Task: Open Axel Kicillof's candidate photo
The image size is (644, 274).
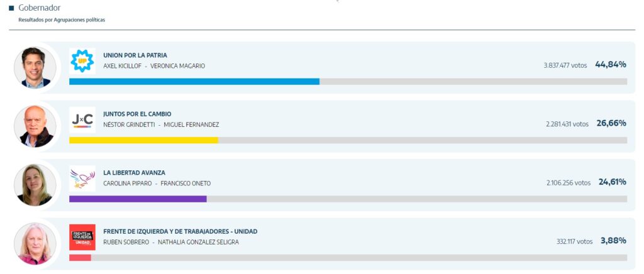Action: coord(35,68)
